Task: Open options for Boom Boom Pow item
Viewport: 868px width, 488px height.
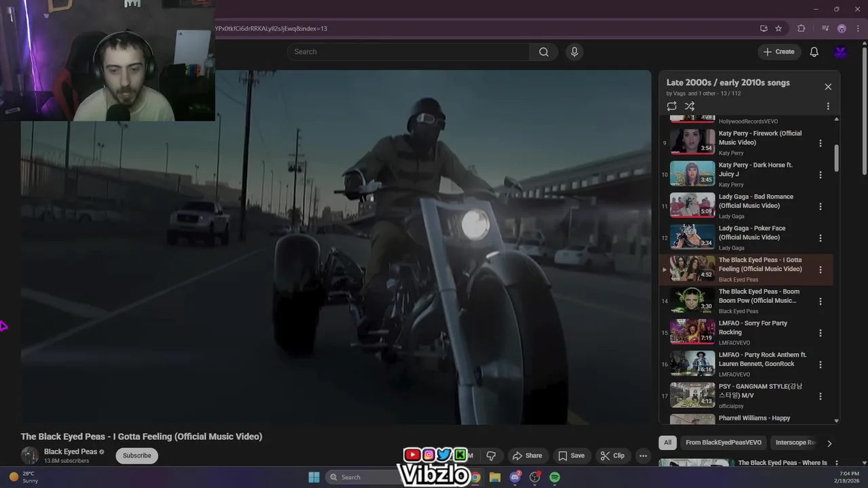Action: [821, 302]
